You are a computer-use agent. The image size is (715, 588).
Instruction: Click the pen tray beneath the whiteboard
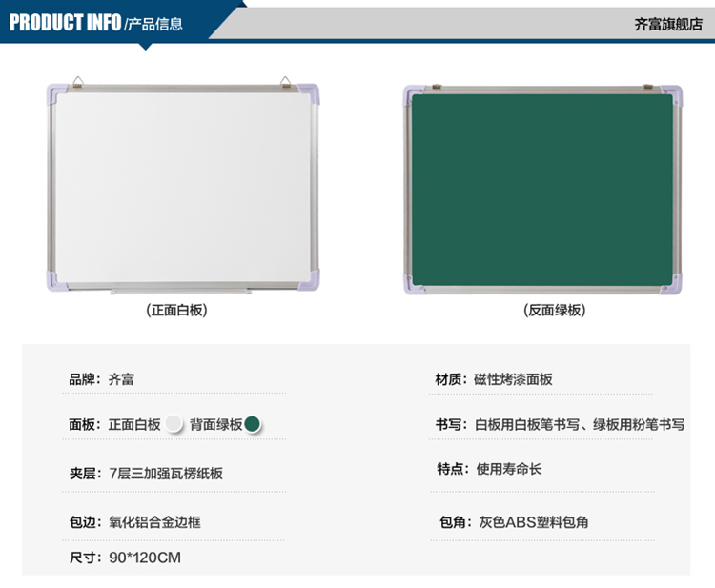[x=179, y=288]
